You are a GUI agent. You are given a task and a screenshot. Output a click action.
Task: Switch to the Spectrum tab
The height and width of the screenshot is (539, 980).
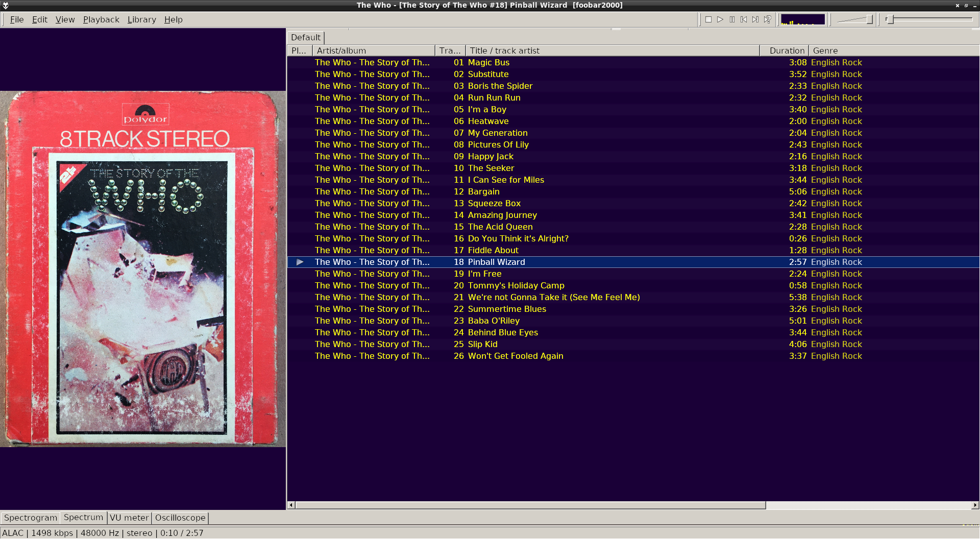84,517
